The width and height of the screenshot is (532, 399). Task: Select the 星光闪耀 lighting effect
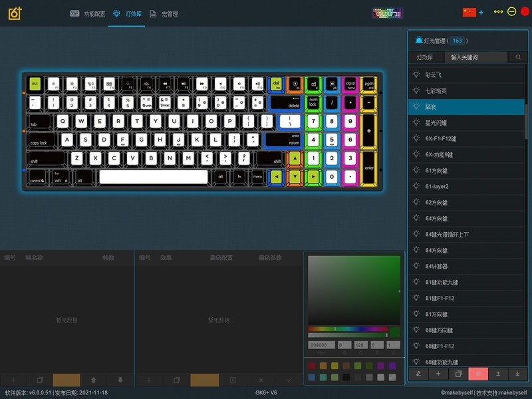pos(436,123)
